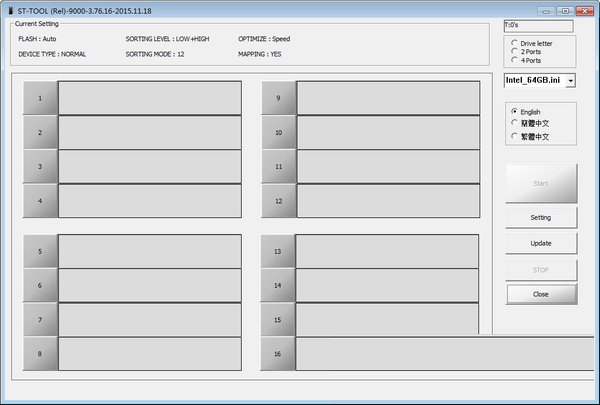The image size is (600, 405).
Task: Click the timer field at top right
Action: pos(538,26)
